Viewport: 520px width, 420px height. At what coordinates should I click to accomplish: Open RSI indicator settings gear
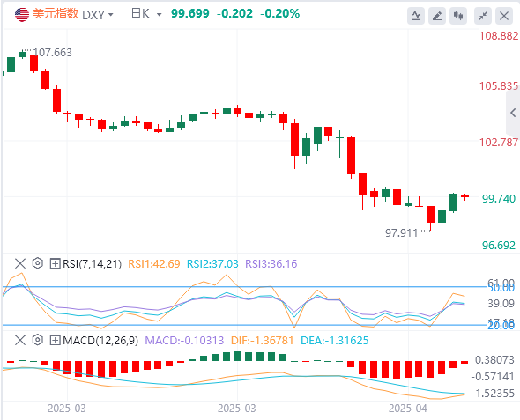point(38,263)
